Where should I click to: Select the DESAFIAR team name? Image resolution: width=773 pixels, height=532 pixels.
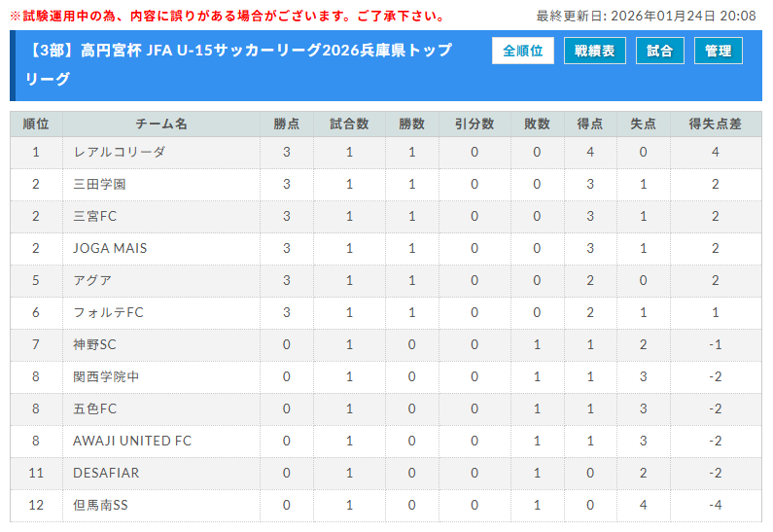(x=106, y=473)
